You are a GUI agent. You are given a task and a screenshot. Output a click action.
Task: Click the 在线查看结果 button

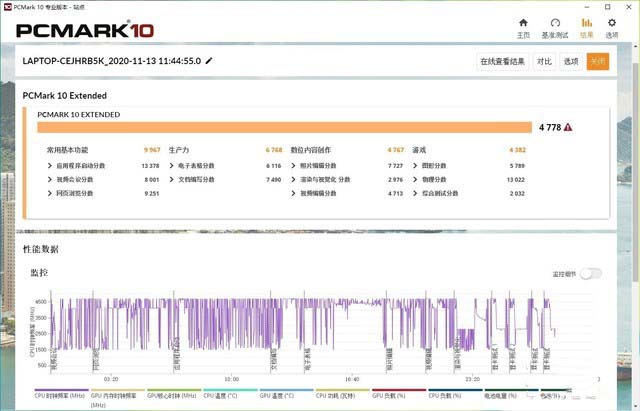[502, 62]
